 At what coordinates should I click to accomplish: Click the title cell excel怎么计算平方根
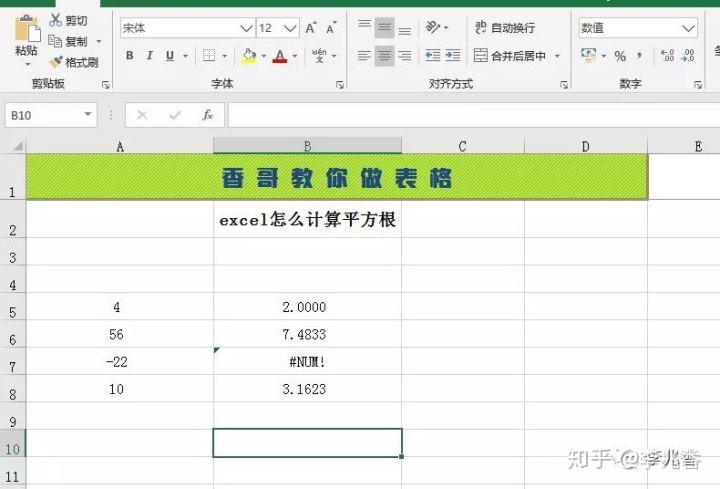point(307,219)
